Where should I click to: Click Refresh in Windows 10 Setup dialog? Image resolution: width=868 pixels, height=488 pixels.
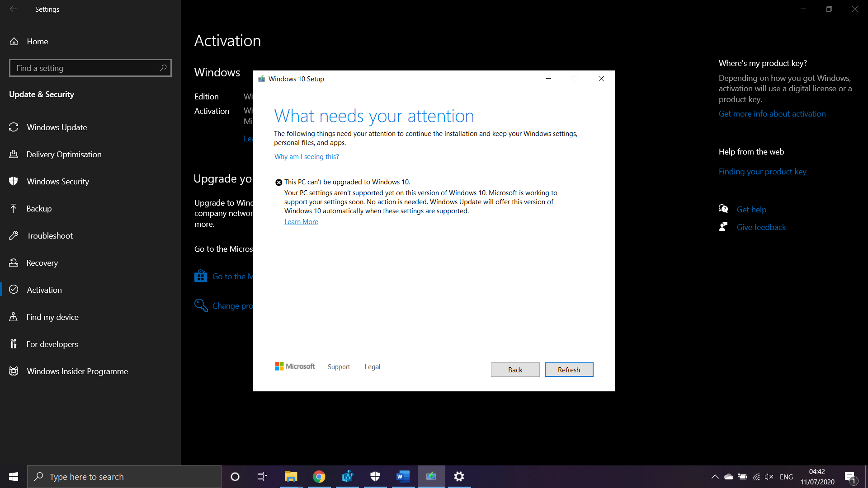click(x=569, y=370)
